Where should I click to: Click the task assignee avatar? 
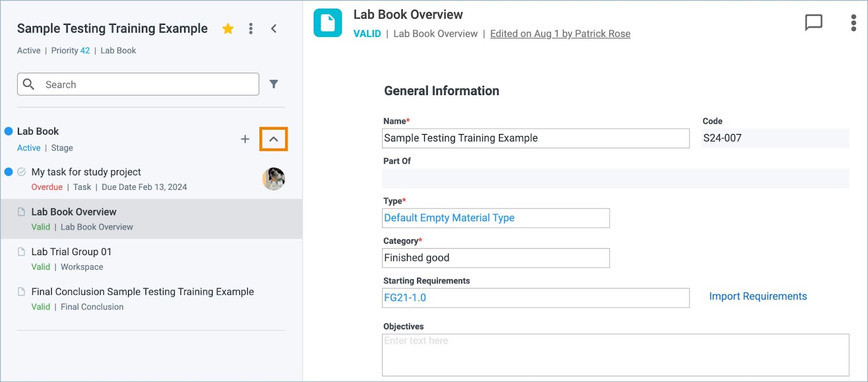coord(273,179)
